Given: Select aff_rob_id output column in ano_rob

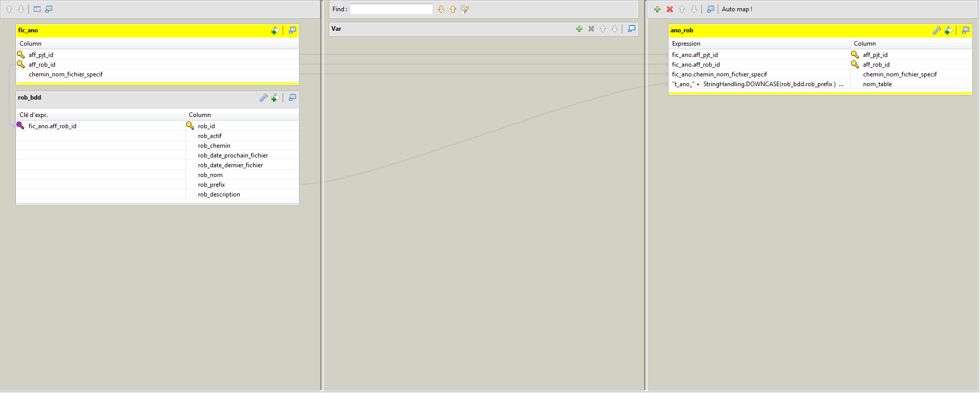Looking at the screenshot, I should (911, 65).
